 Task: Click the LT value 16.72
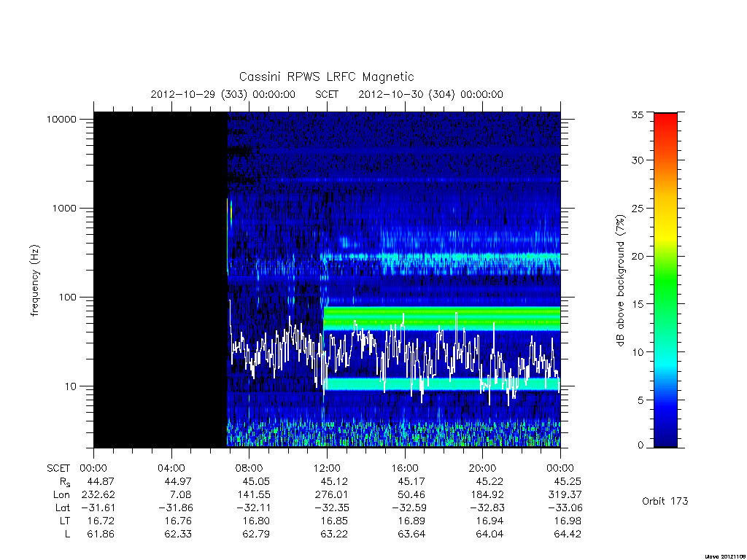[101, 521]
